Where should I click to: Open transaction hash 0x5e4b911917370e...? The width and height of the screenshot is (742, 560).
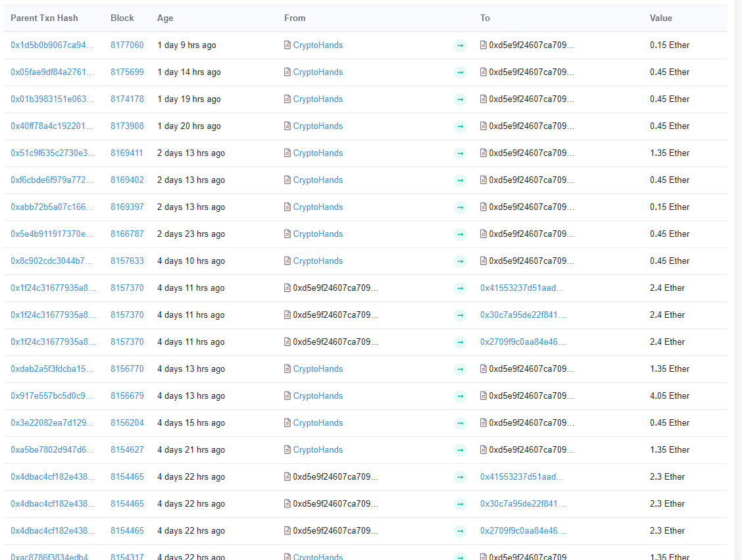pos(52,234)
